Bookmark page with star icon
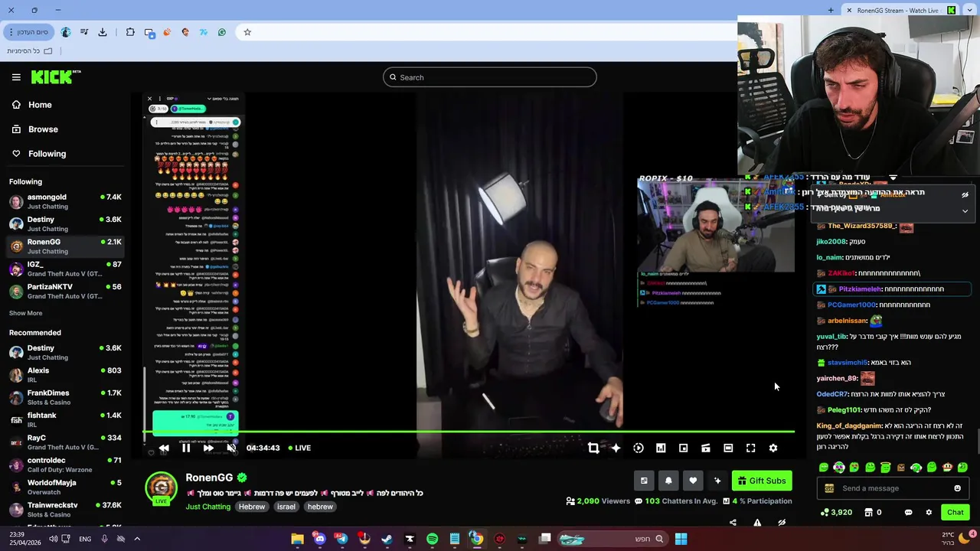This screenshot has width=980, height=551. click(247, 32)
